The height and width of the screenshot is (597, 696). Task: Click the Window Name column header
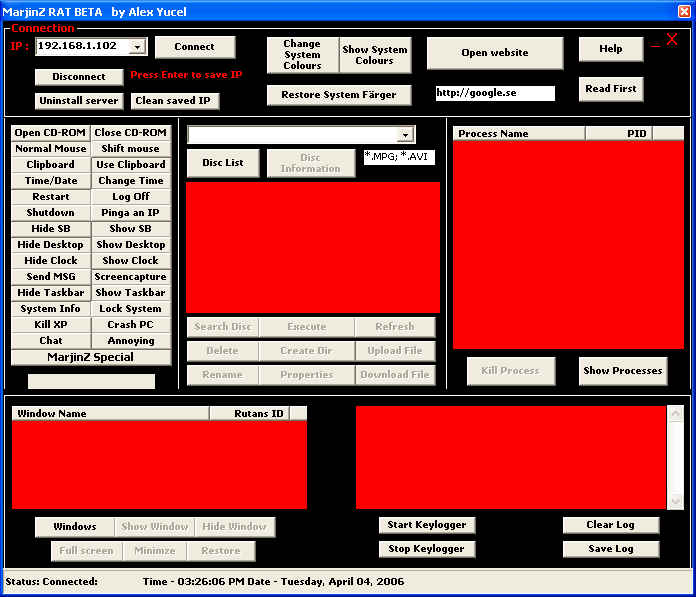(x=110, y=413)
